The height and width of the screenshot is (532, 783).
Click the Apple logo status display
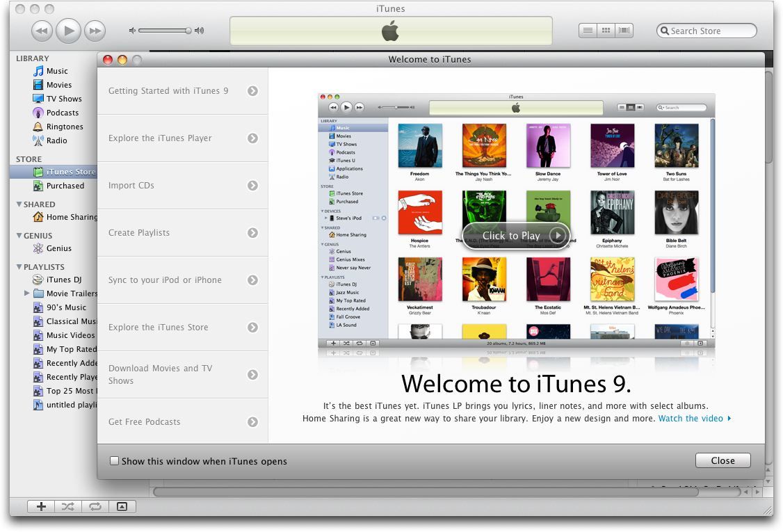pos(391,31)
